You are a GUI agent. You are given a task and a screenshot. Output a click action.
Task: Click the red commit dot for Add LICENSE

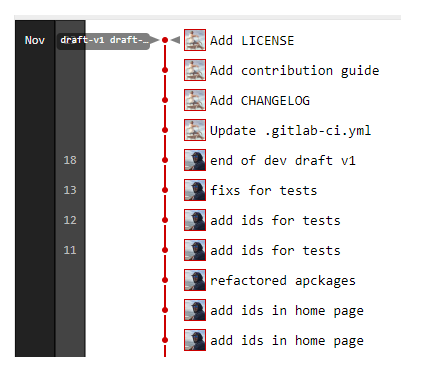165,40
